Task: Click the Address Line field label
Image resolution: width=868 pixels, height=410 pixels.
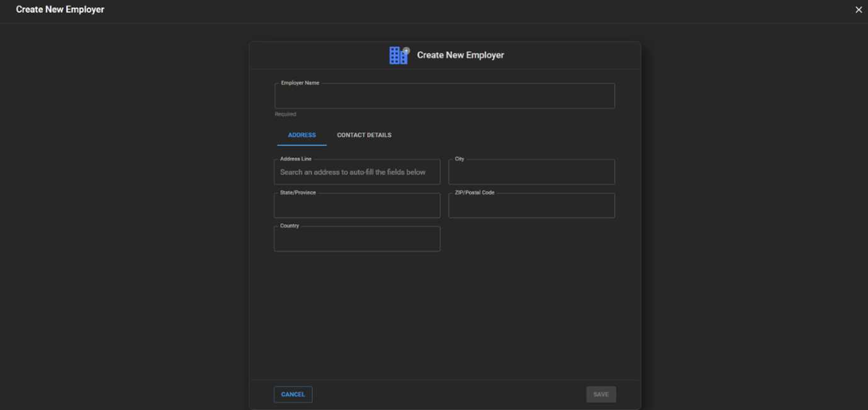Action: coord(296,159)
